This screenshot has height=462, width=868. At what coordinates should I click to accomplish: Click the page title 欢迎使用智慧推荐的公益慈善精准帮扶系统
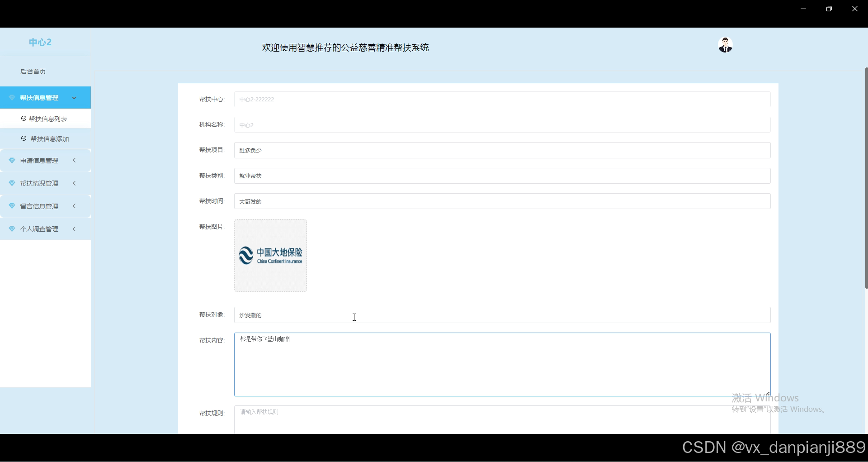345,48
